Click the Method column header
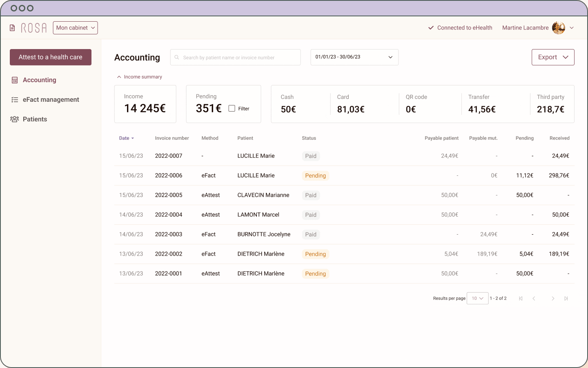Viewport: 588px width, 368px height. tap(210, 138)
